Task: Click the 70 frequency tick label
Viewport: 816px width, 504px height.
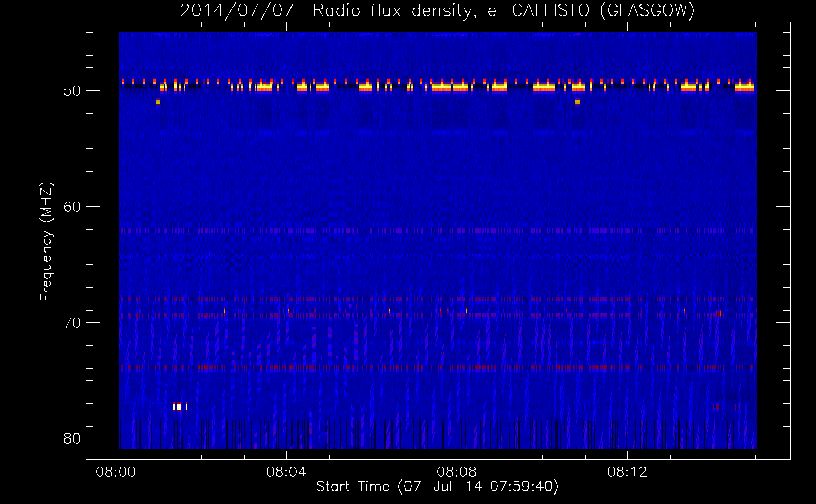Action: click(x=72, y=323)
